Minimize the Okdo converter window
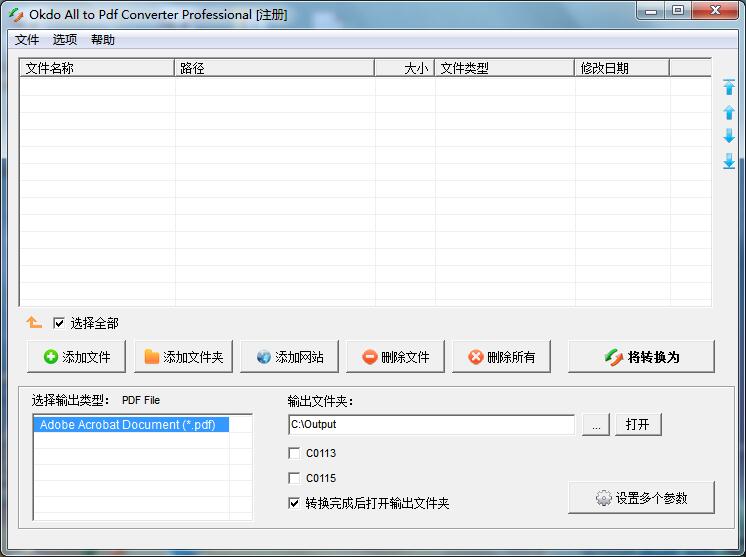Screen dimensions: 746x557 [x=651, y=10]
